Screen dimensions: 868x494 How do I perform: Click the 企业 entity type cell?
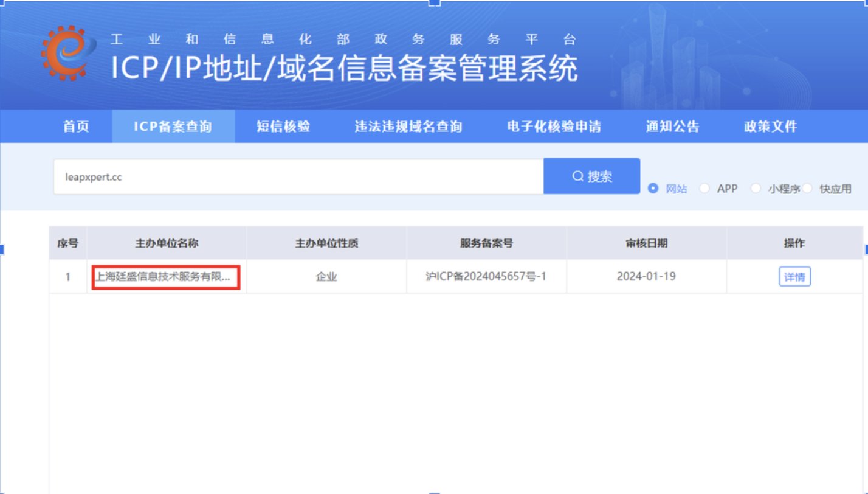pos(326,277)
